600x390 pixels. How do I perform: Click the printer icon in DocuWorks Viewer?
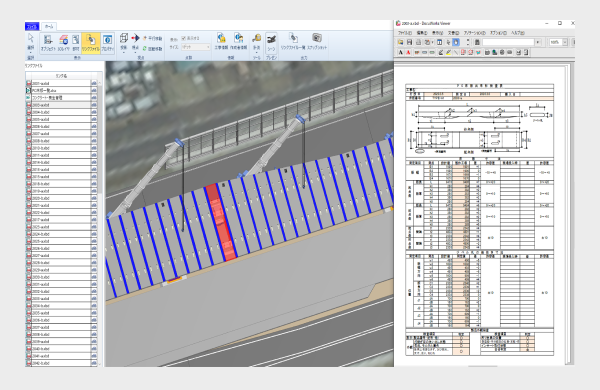pyautogui.click(x=418, y=42)
